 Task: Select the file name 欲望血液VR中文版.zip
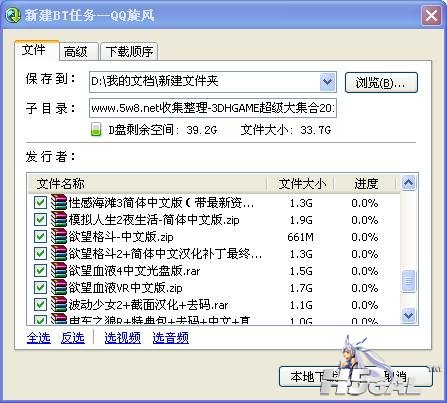(125, 288)
